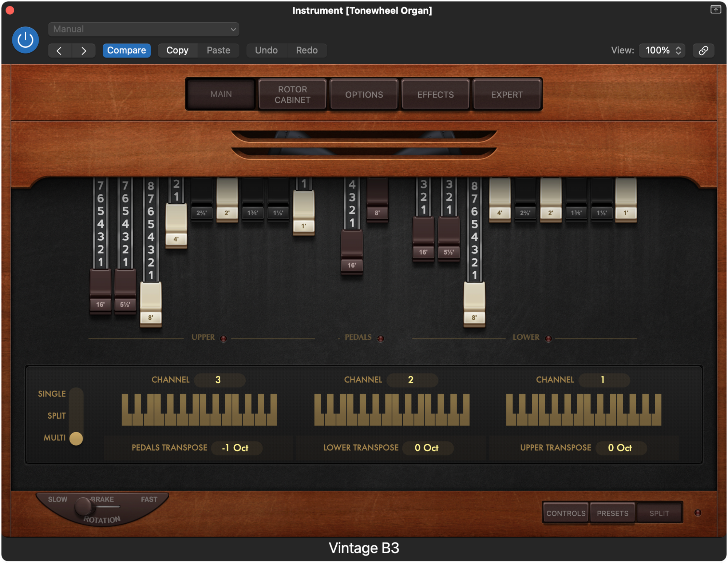Toggle the Lower drawbars LED

click(x=548, y=339)
